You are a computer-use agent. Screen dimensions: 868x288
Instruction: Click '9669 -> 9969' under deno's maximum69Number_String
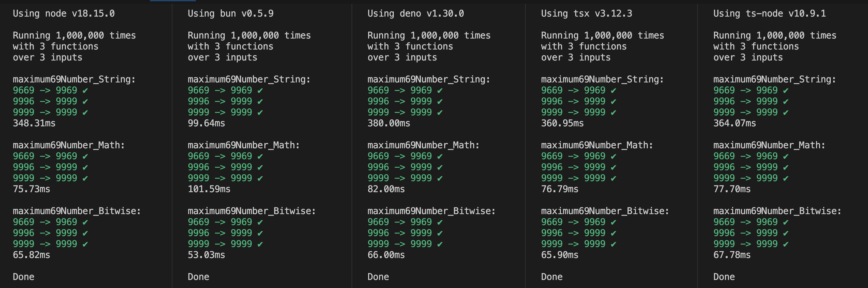[x=400, y=90]
